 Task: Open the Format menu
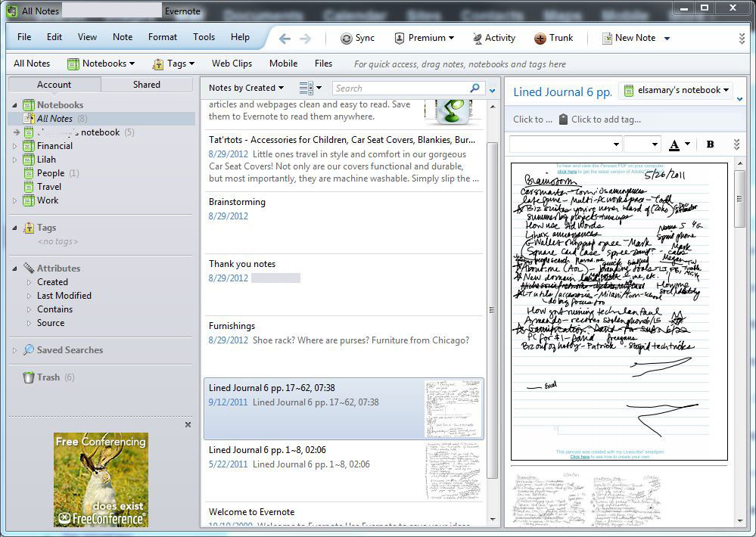tap(163, 37)
